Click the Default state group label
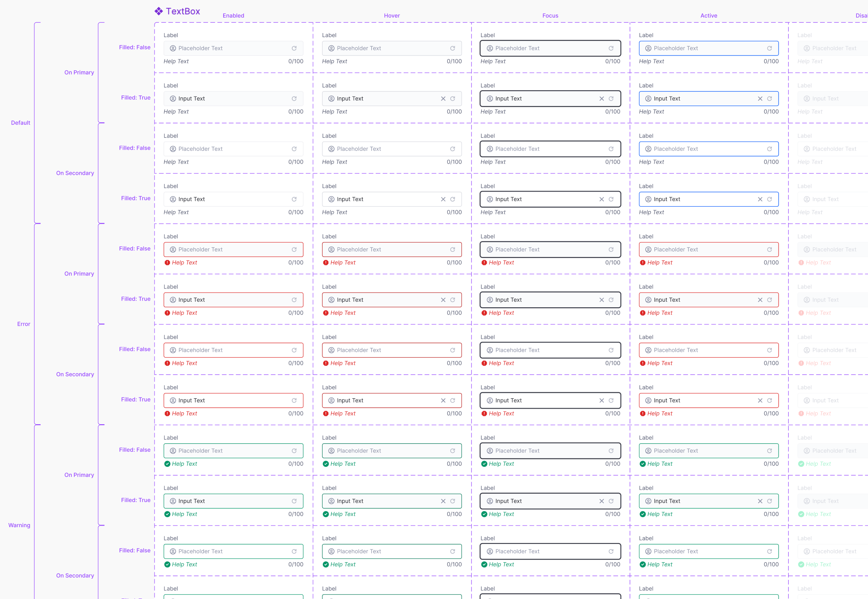868x599 pixels. pos(21,123)
